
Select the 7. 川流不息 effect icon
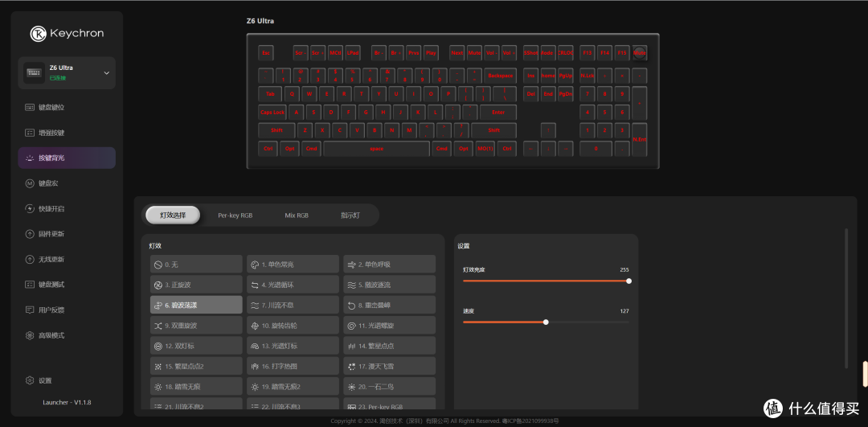click(255, 305)
